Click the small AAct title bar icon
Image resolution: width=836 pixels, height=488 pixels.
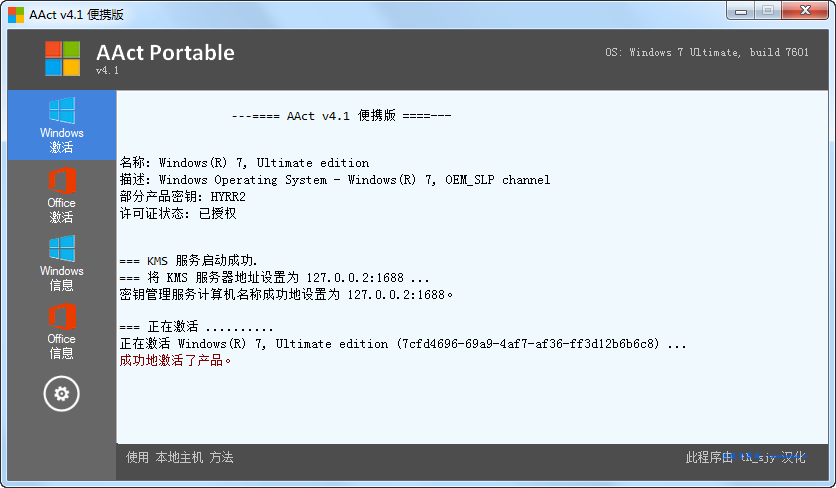(16, 14)
